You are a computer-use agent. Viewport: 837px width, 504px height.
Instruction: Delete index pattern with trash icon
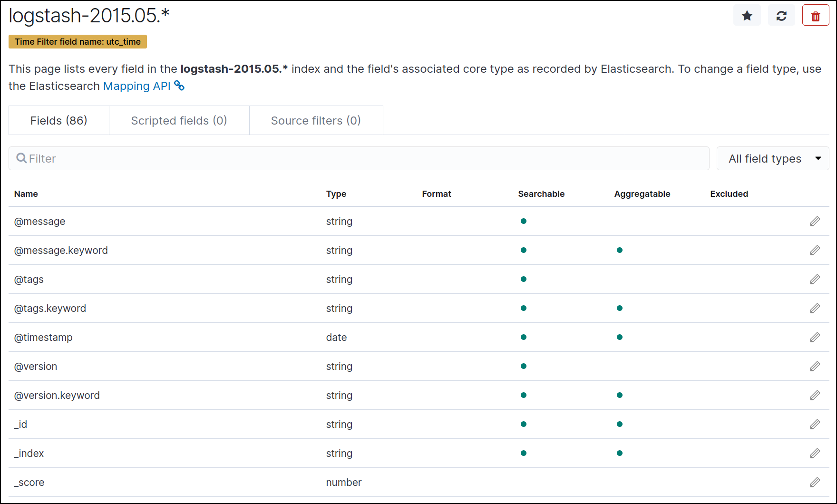[x=816, y=16]
